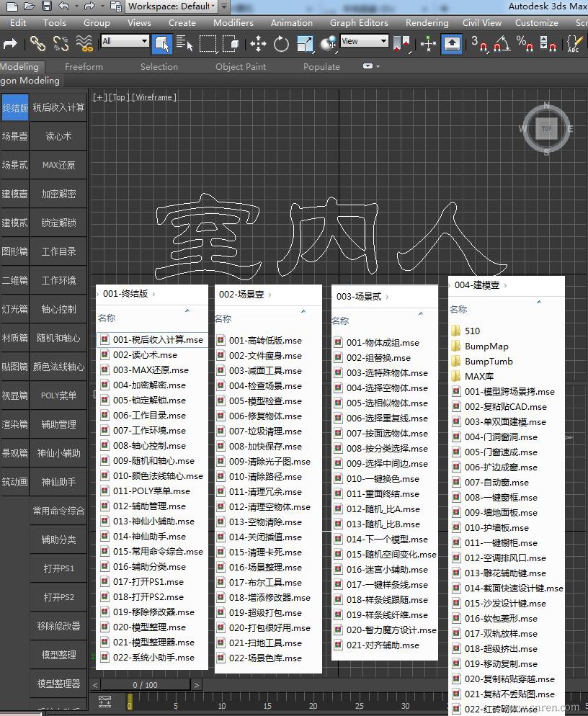The image size is (588, 716).
Task: Open the BumpMap folder
Action: pos(480,346)
